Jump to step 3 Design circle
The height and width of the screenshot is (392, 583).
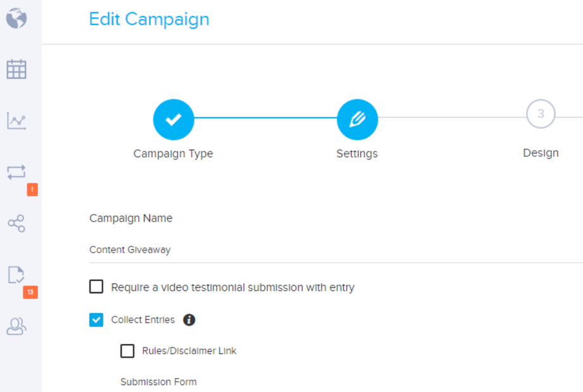tap(541, 115)
